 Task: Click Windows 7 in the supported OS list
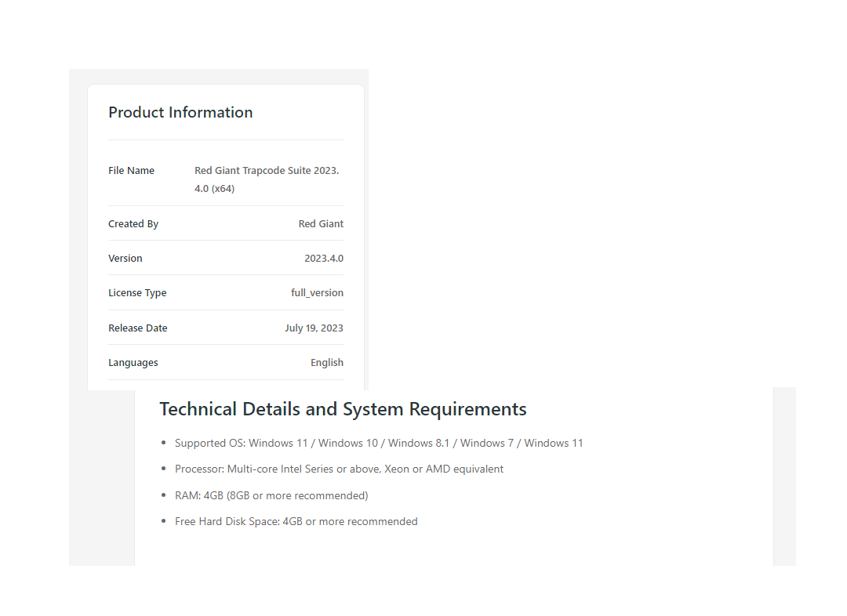487,444
